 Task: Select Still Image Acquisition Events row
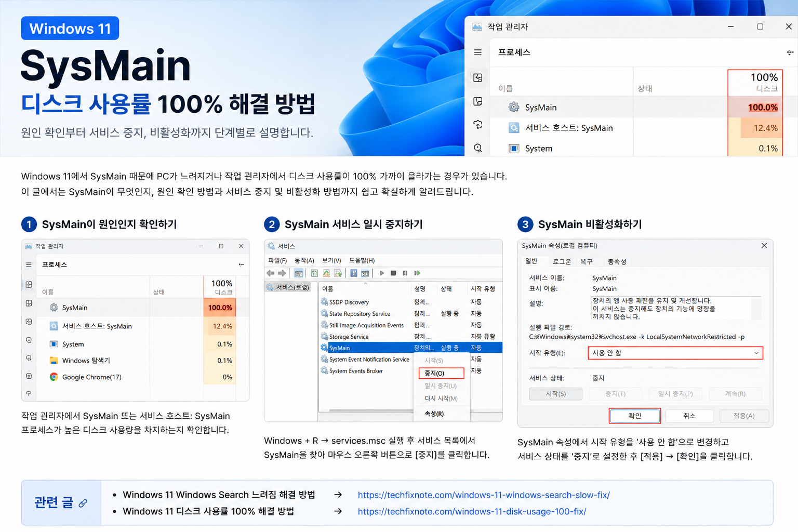[x=410, y=325]
